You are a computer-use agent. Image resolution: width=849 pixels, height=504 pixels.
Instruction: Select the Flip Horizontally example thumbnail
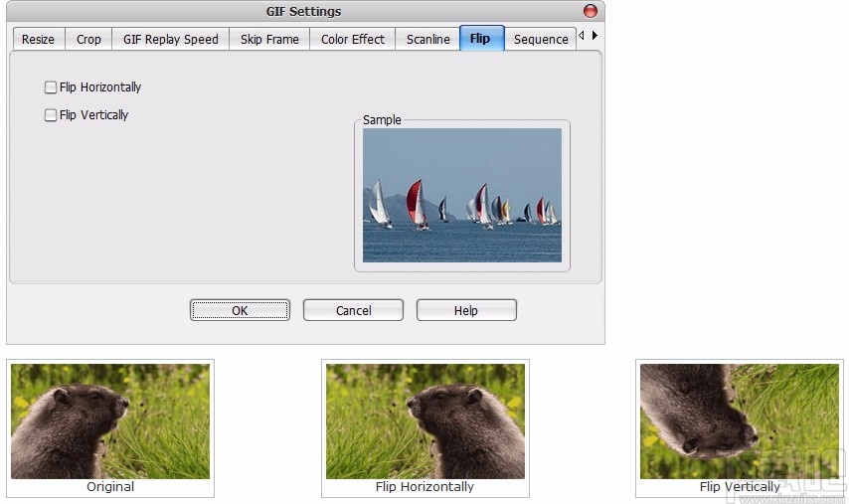coord(425,421)
